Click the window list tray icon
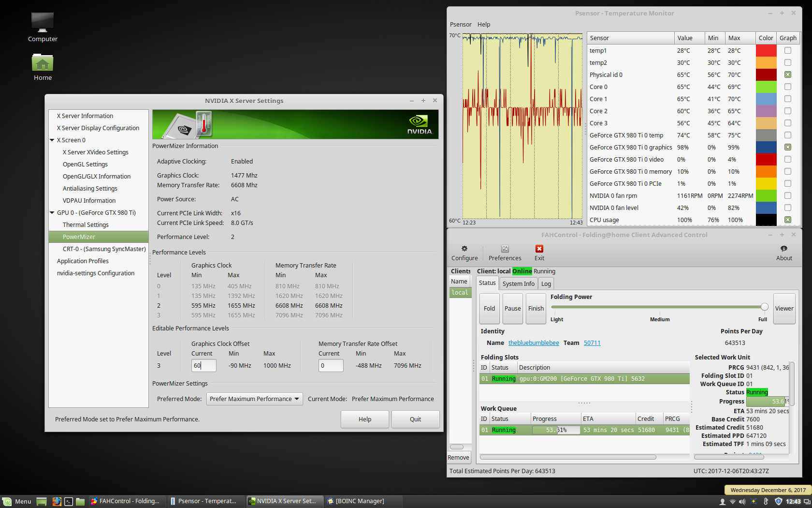 (x=807, y=502)
